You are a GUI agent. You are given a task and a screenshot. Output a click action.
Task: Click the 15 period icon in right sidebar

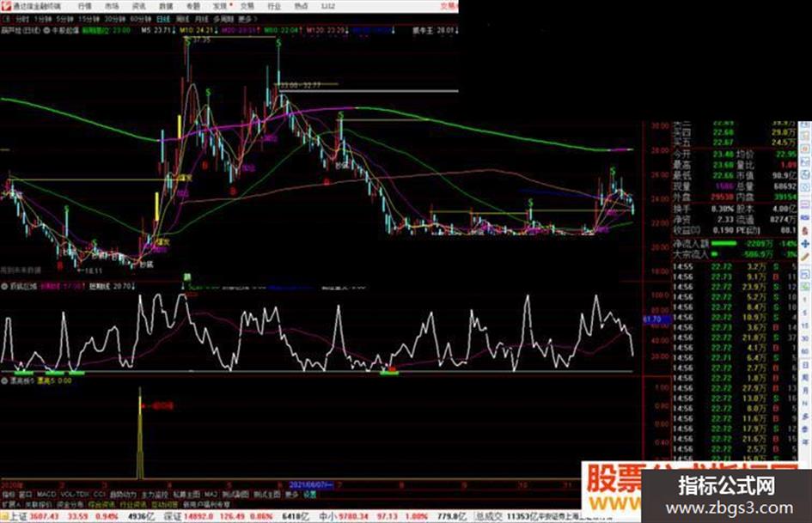click(805, 325)
